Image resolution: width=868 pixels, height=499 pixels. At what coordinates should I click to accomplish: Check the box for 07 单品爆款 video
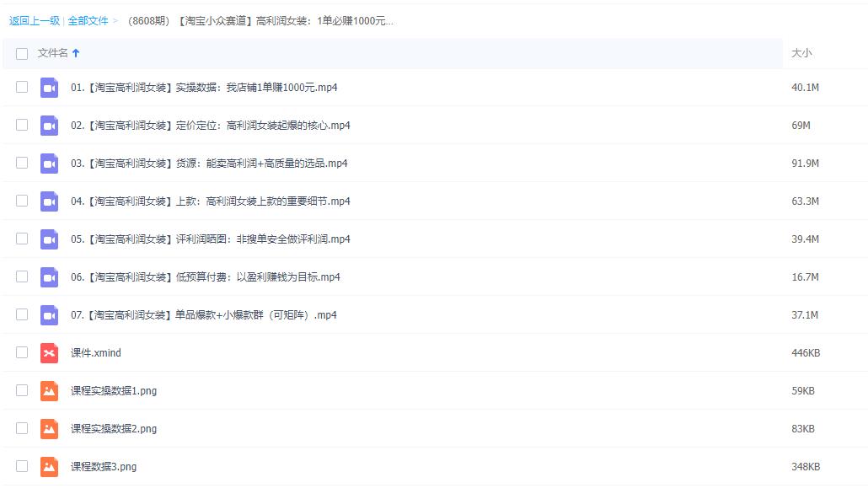point(22,314)
